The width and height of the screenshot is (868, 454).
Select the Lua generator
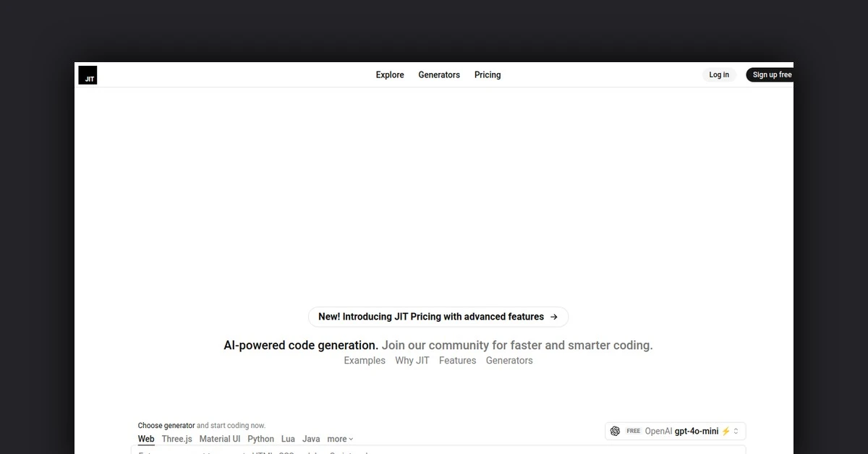tap(288, 438)
